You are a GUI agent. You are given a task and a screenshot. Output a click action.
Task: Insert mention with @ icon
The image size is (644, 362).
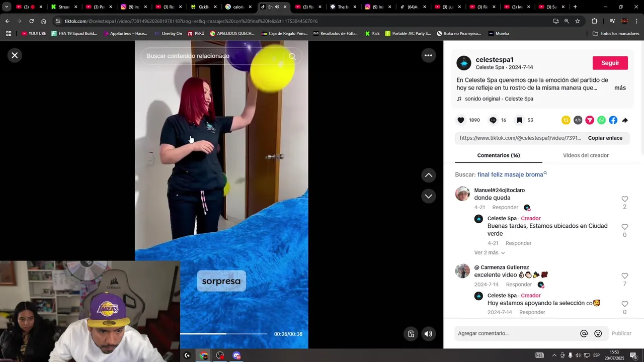tap(584, 333)
